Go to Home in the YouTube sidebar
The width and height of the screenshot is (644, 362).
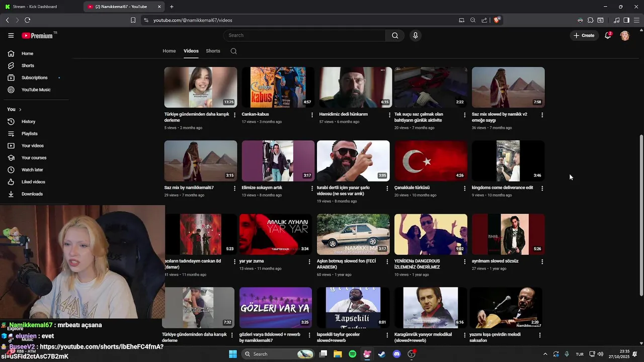click(27, 53)
